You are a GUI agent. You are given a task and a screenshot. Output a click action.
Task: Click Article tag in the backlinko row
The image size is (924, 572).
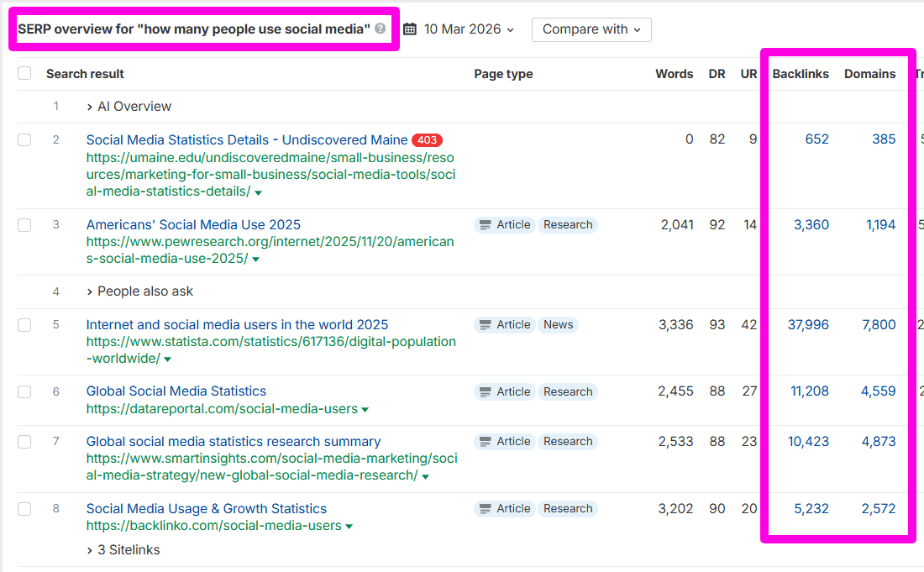coord(505,508)
